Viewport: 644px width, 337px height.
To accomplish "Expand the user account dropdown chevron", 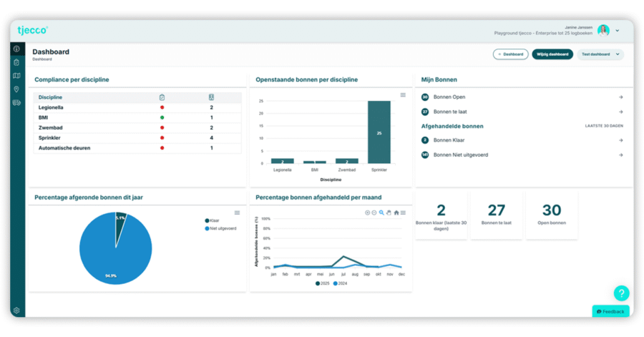I will tap(618, 31).
